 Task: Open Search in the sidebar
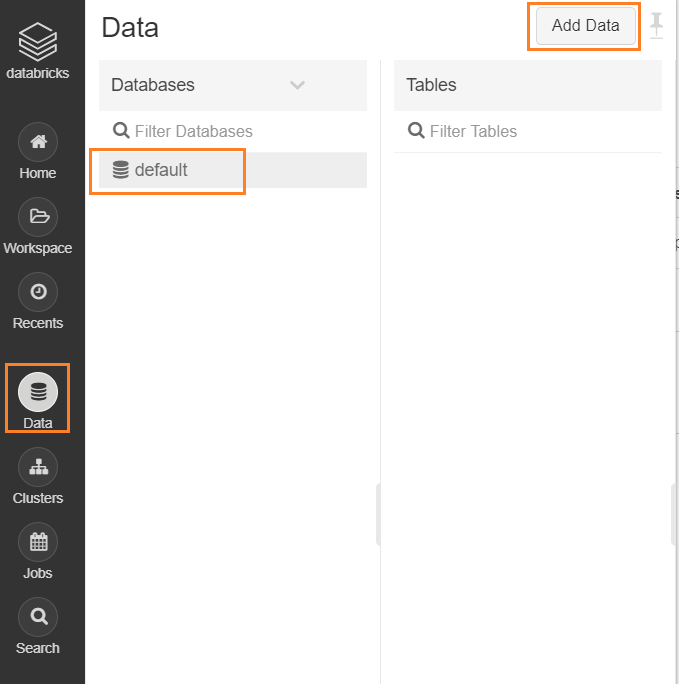point(38,617)
